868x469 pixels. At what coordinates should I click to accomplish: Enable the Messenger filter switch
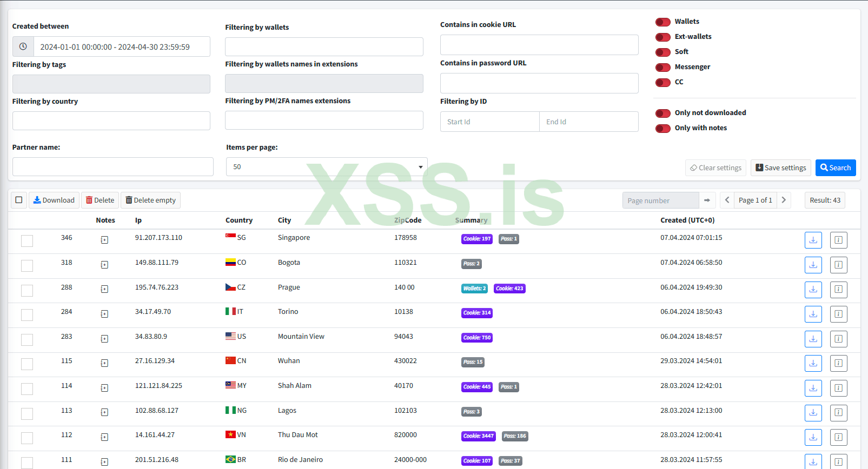[x=662, y=68]
